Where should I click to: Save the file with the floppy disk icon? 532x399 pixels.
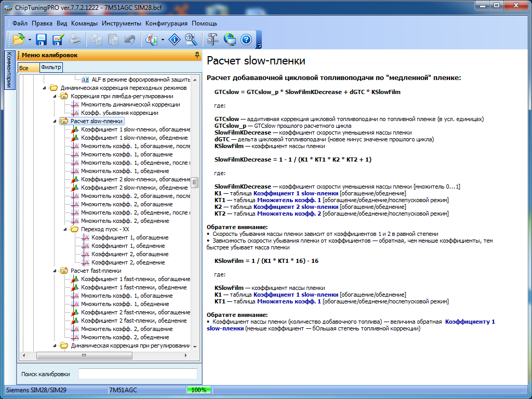click(42, 39)
